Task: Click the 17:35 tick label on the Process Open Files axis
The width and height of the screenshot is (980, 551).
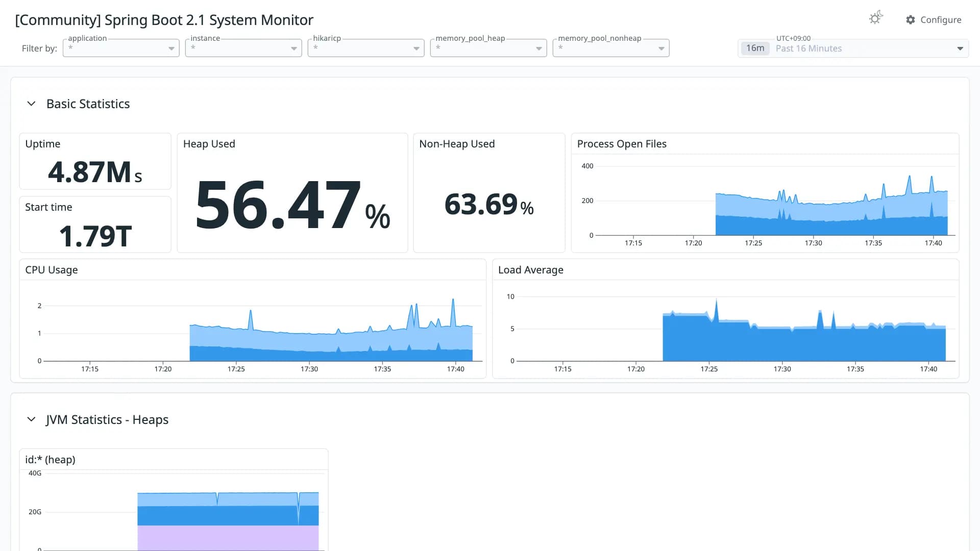Action: click(873, 243)
